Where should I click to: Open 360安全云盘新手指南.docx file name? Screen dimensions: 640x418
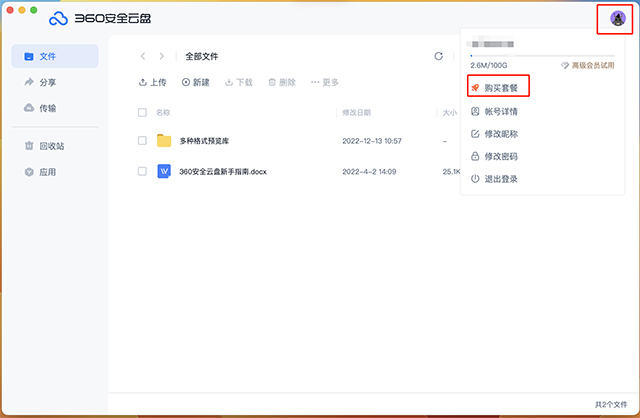pyautogui.click(x=223, y=172)
